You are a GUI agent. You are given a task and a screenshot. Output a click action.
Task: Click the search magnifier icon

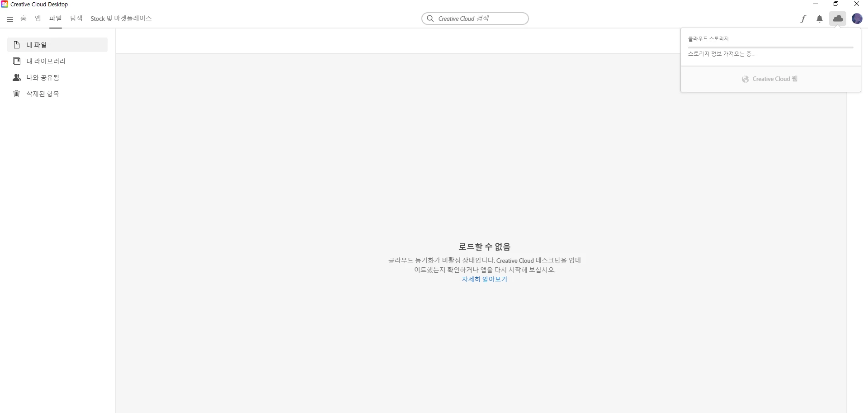click(430, 19)
